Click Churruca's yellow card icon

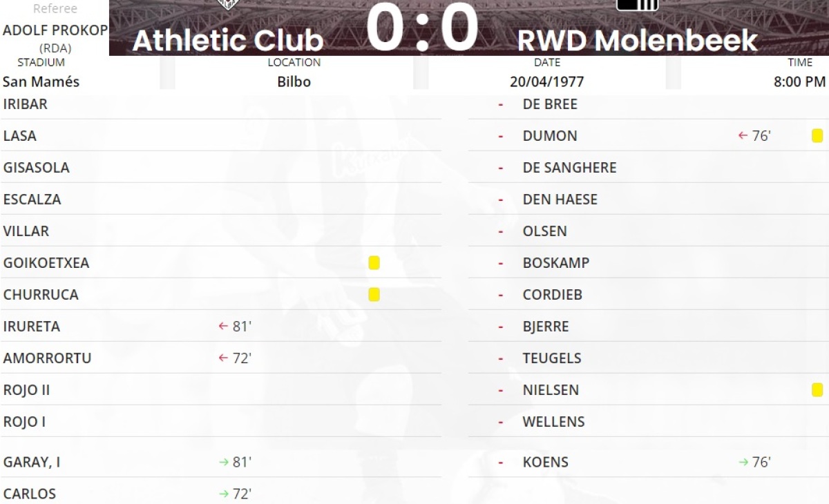[374, 295]
